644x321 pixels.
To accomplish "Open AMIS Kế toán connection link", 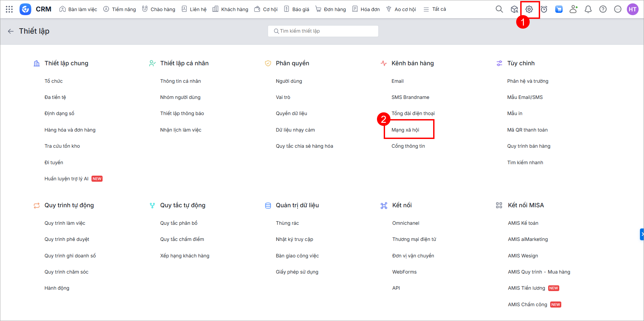I will pyautogui.click(x=523, y=223).
